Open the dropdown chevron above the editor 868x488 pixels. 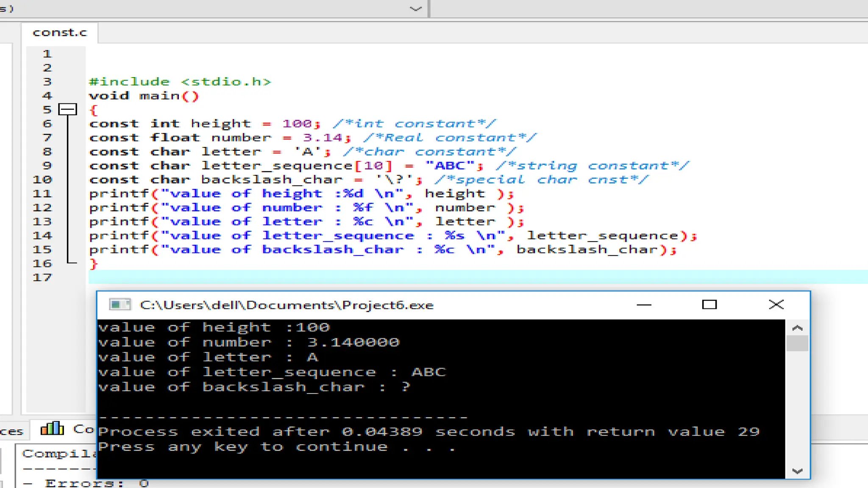click(x=416, y=8)
